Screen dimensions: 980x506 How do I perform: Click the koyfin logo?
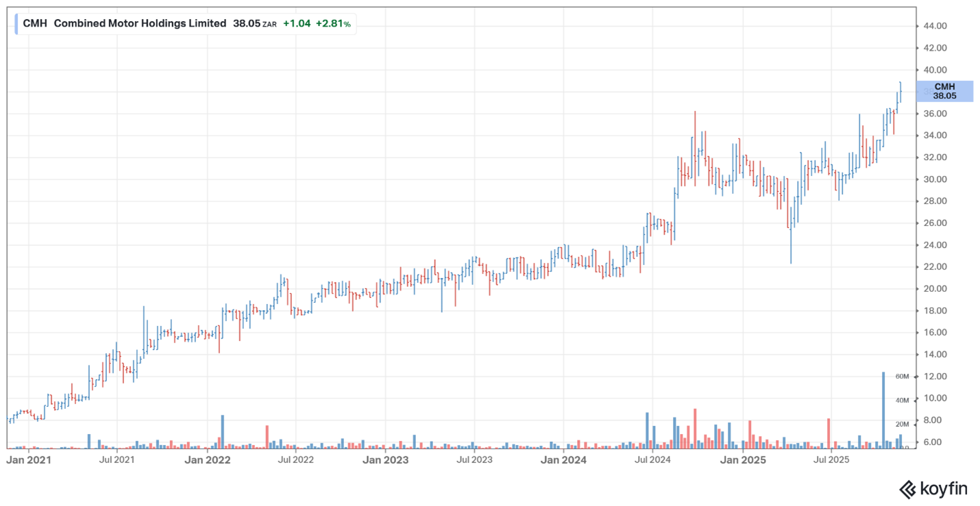pos(933,489)
